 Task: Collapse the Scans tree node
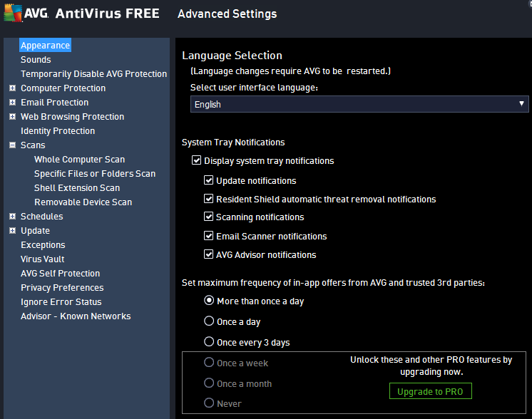[13, 145]
